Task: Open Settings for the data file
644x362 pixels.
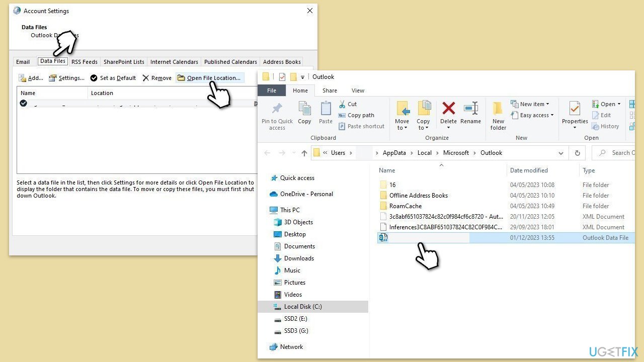Action: (66, 78)
